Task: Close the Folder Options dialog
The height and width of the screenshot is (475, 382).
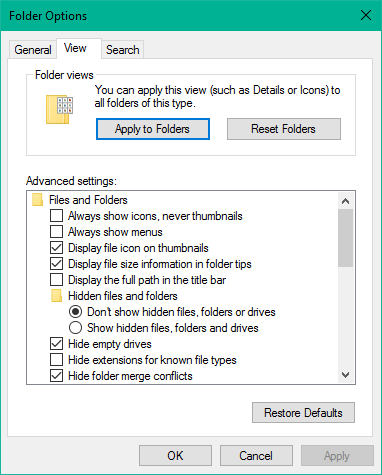Action: 366,15
